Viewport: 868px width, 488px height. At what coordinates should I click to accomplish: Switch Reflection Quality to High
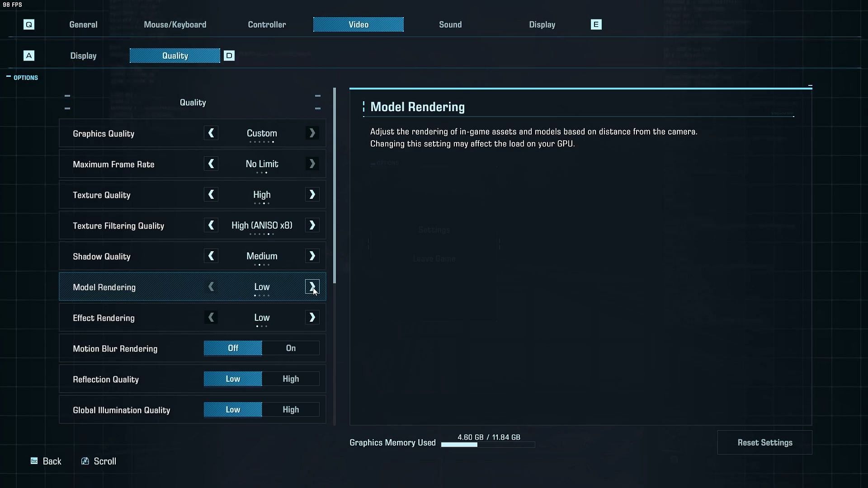tap(290, 379)
